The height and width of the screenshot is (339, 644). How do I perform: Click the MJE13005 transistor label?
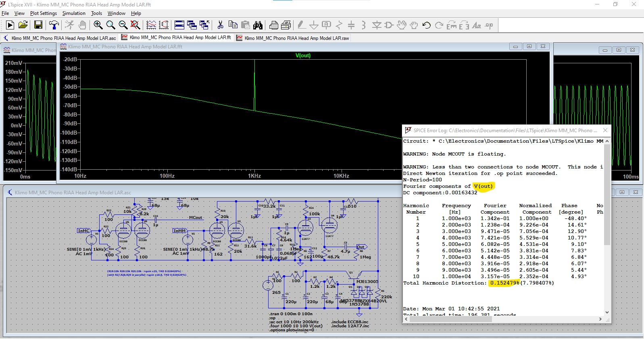367,281
